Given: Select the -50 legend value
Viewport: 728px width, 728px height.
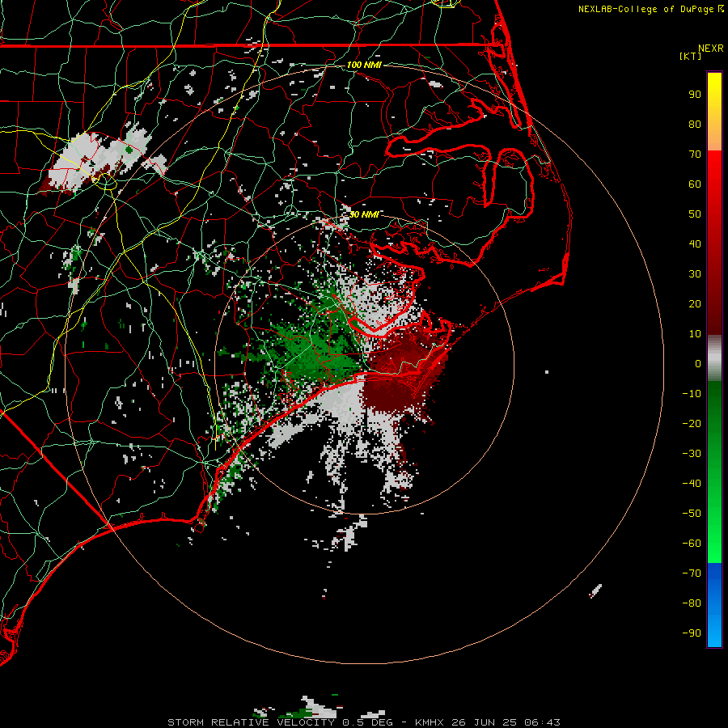Looking at the screenshot, I should coord(692,514).
